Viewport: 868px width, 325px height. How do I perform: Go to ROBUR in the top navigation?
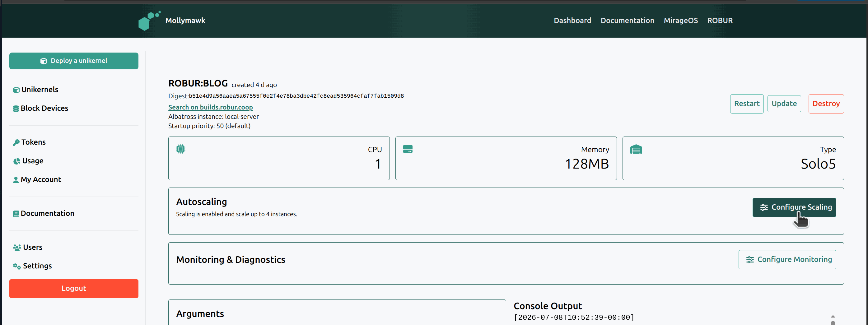click(720, 21)
